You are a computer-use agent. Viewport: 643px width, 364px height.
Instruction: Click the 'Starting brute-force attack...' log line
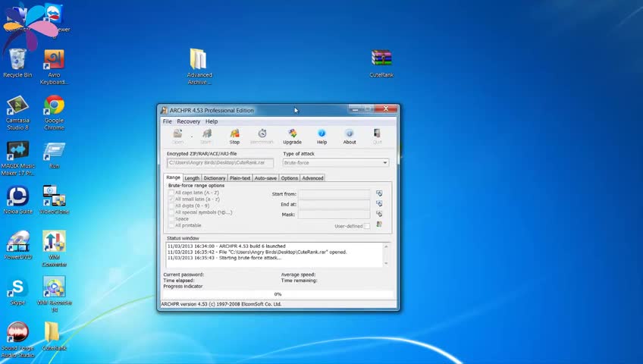pyautogui.click(x=224, y=258)
